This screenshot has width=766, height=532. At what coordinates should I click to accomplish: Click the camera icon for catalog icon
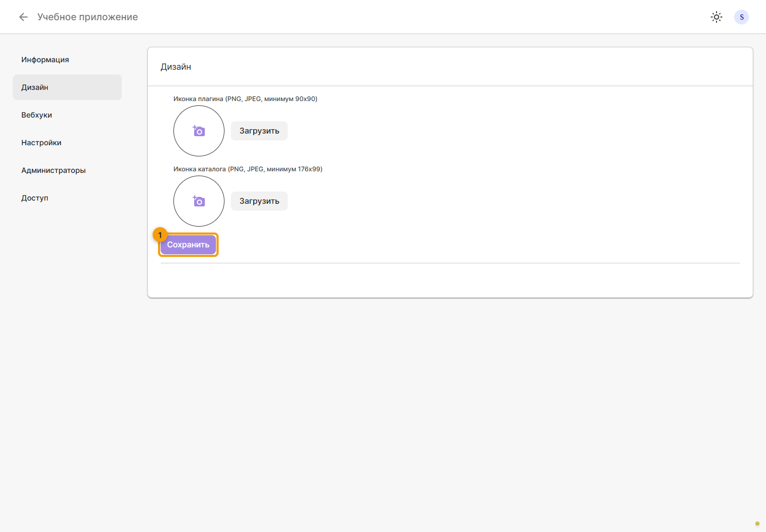[199, 201]
